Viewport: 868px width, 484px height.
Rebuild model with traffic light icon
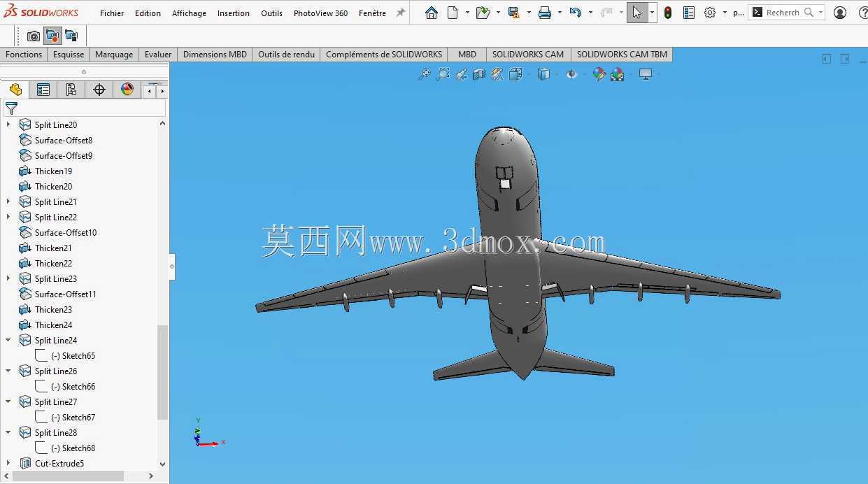coord(668,13)
